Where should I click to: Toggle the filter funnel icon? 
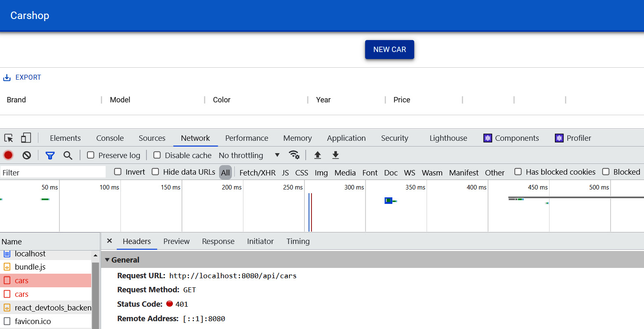[50, 155]
